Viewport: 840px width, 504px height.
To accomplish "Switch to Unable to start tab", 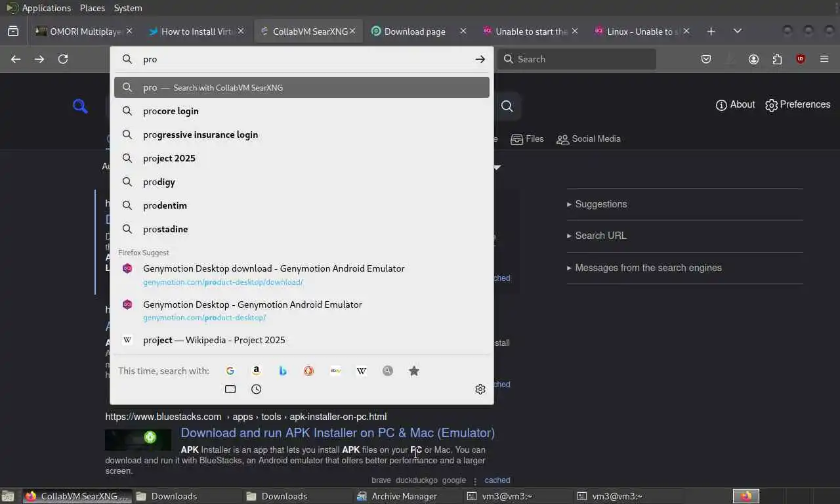I will (530, 31).
